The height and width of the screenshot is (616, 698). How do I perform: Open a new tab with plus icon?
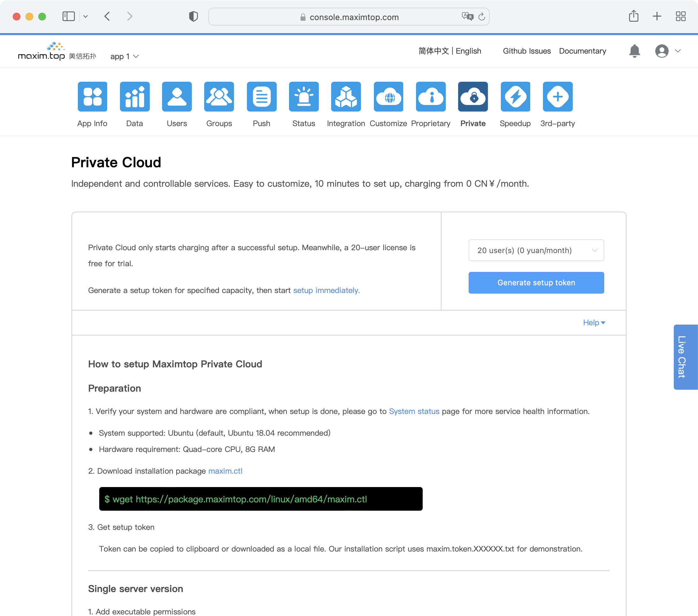coord(657,16)
